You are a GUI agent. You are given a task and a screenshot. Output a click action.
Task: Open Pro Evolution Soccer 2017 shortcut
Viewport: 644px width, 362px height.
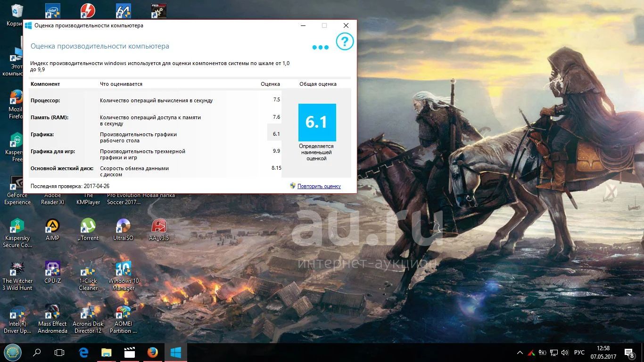(x=124, y=198)
